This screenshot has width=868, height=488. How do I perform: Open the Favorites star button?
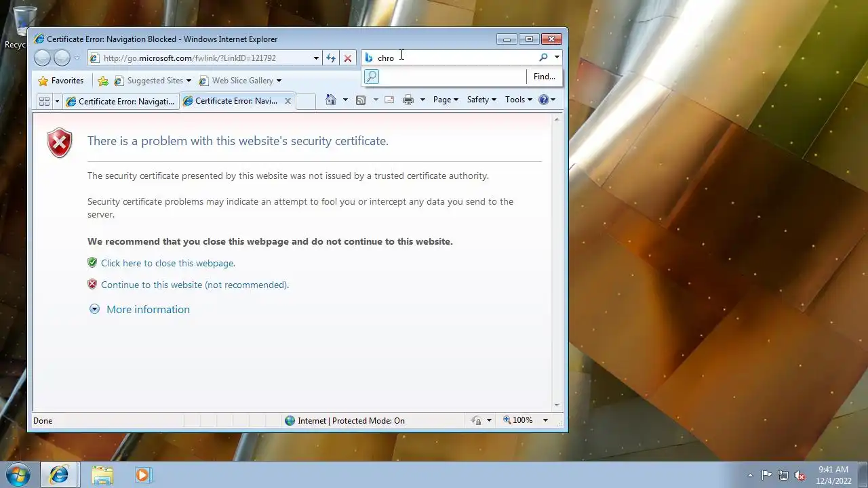coord(61,81)
